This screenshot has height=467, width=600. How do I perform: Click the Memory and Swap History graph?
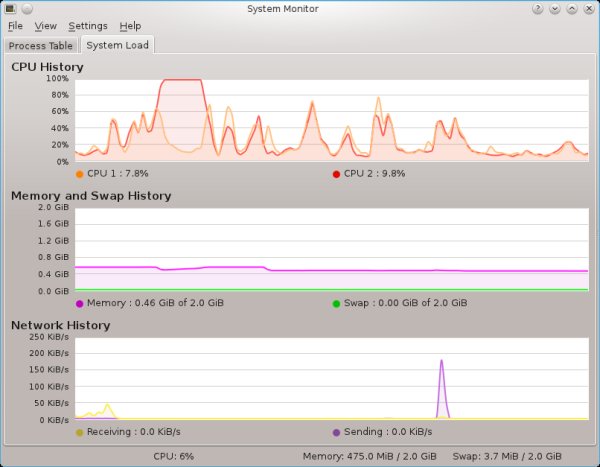[x=332, y=250]
